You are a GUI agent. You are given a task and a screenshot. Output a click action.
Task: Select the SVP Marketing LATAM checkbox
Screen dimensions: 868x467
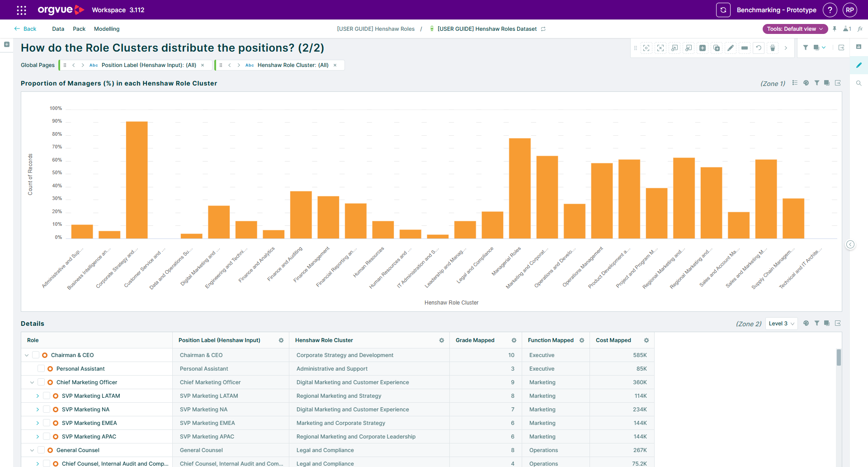(47, 396)
